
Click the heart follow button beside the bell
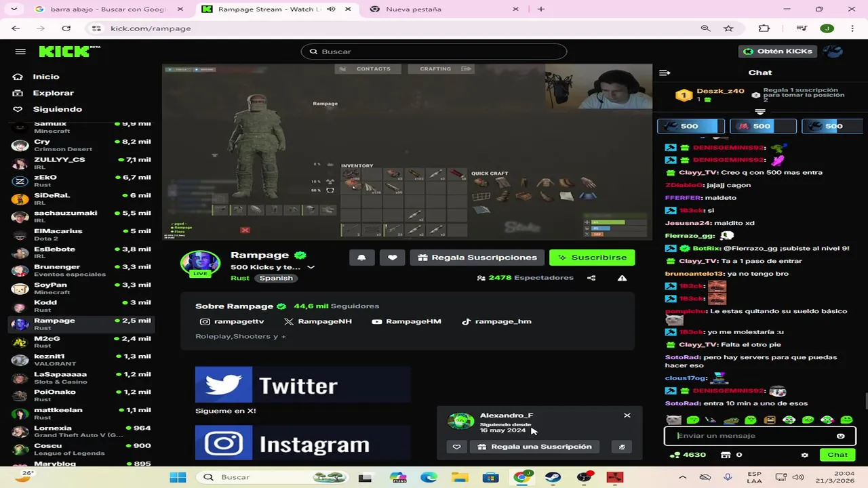coord(392,258)
